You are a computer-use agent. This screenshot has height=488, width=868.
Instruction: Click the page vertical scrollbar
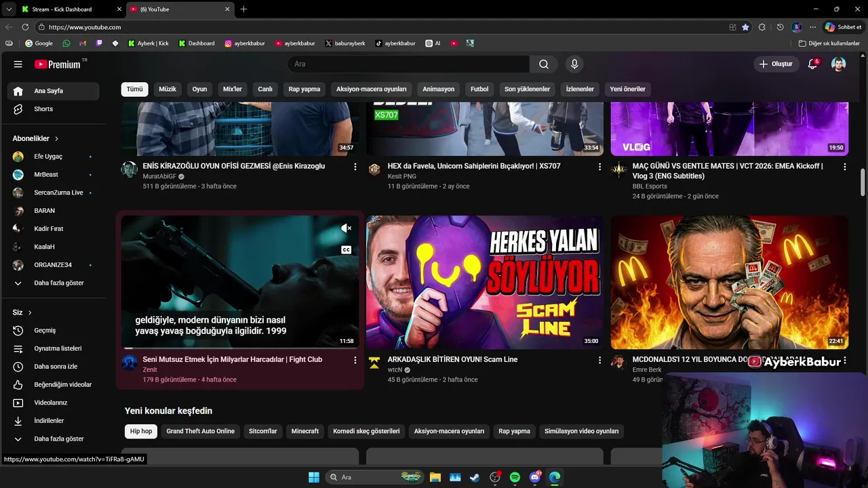[863, 182]
